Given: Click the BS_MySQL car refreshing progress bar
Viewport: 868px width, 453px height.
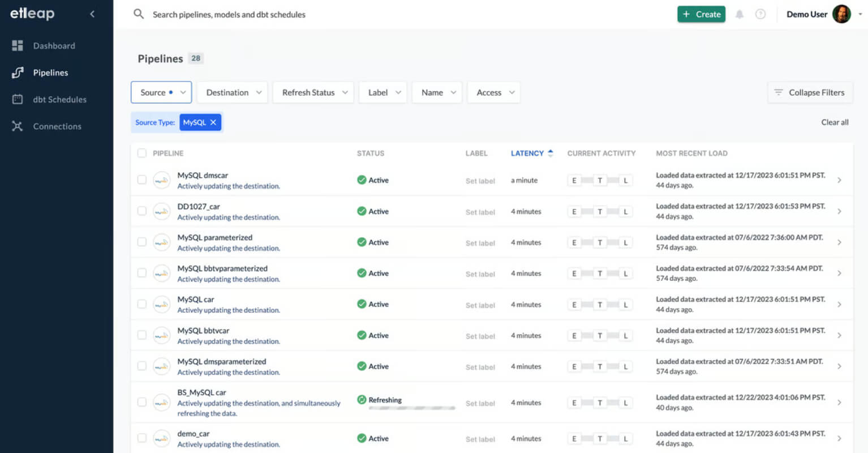Looking at the screenshot, I should point(412,408).
